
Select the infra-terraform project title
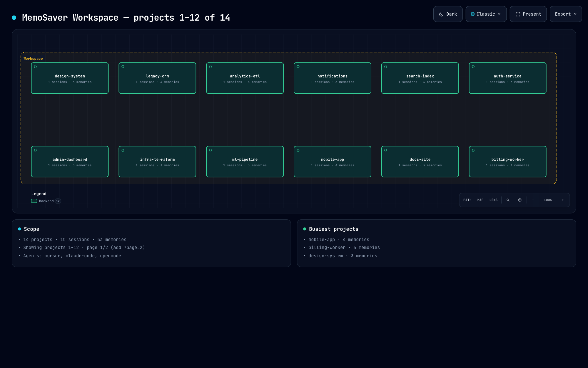point(157,160)
